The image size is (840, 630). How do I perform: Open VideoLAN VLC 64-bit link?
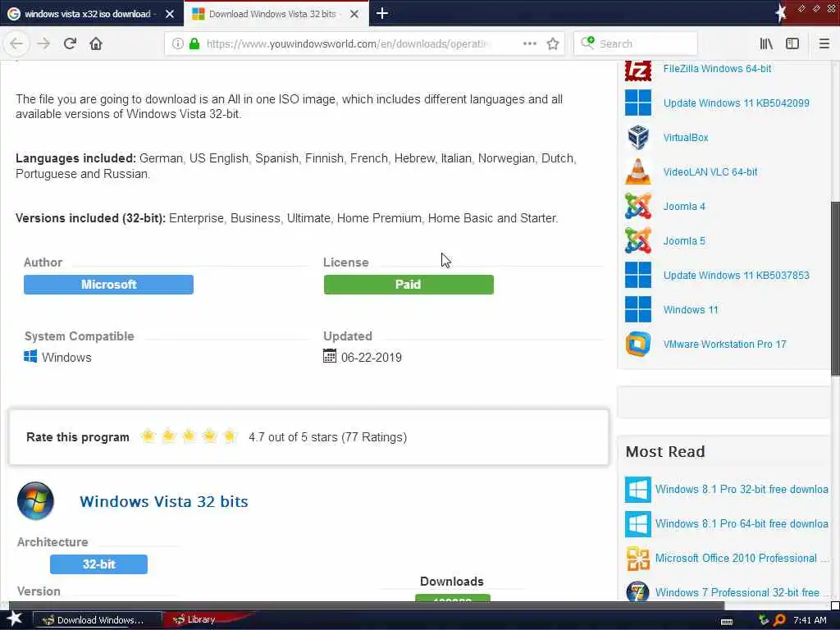[710, 172]
